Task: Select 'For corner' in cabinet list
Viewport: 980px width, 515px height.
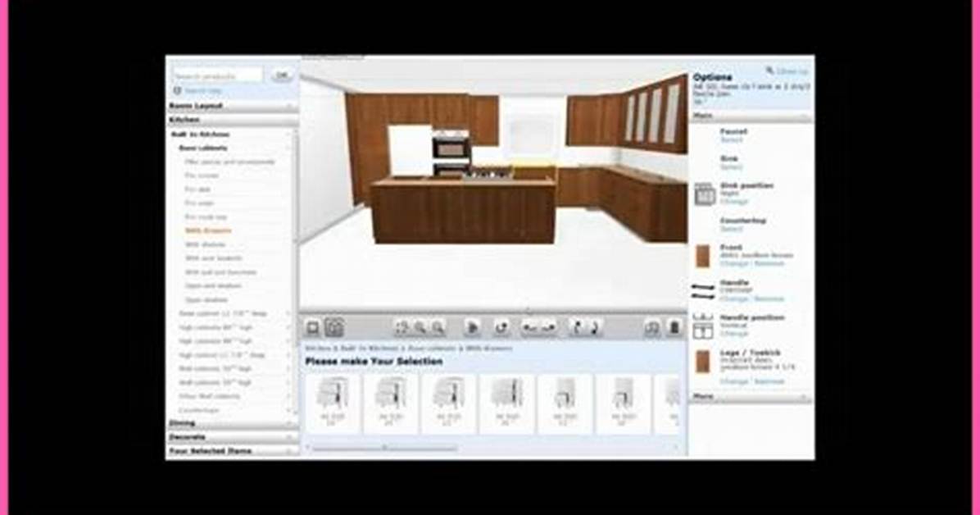Action: 202,175
